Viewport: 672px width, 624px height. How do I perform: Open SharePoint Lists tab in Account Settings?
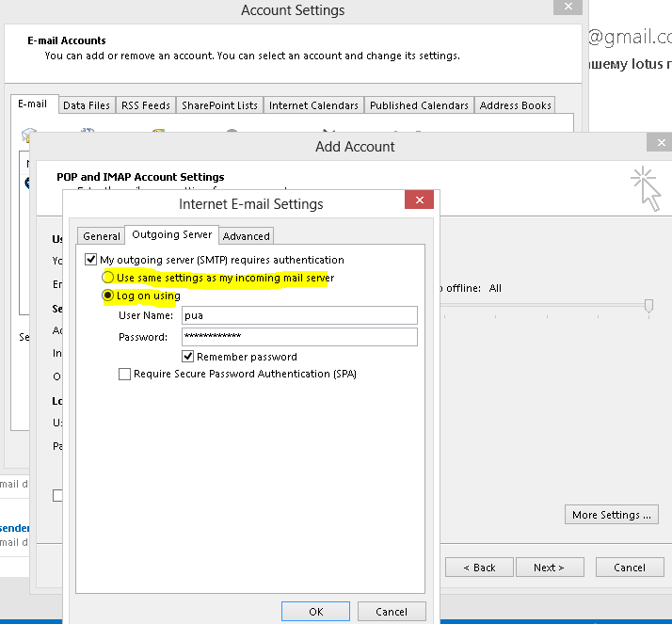(x=219, y=105)
